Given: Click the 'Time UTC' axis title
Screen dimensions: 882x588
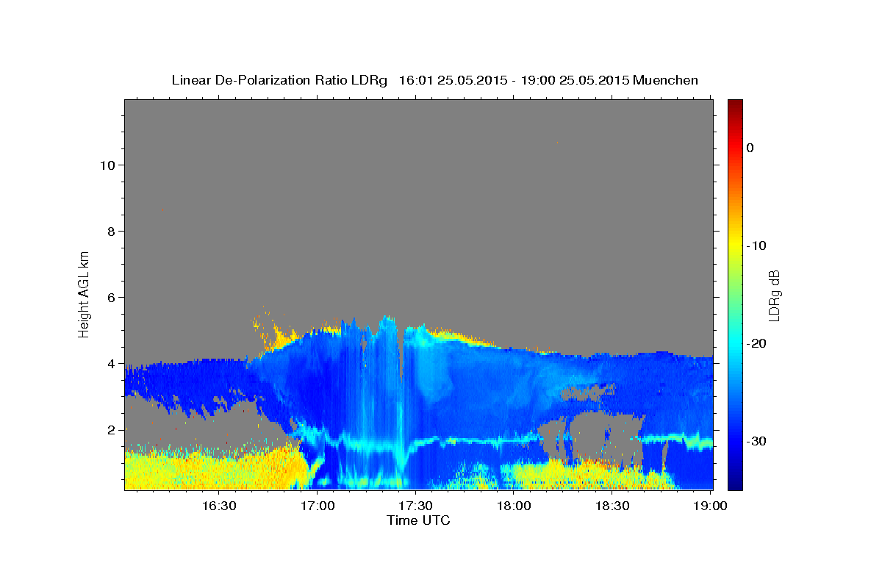Looking at the screenshot, I should pyautogui.click(x=418, y=521).
